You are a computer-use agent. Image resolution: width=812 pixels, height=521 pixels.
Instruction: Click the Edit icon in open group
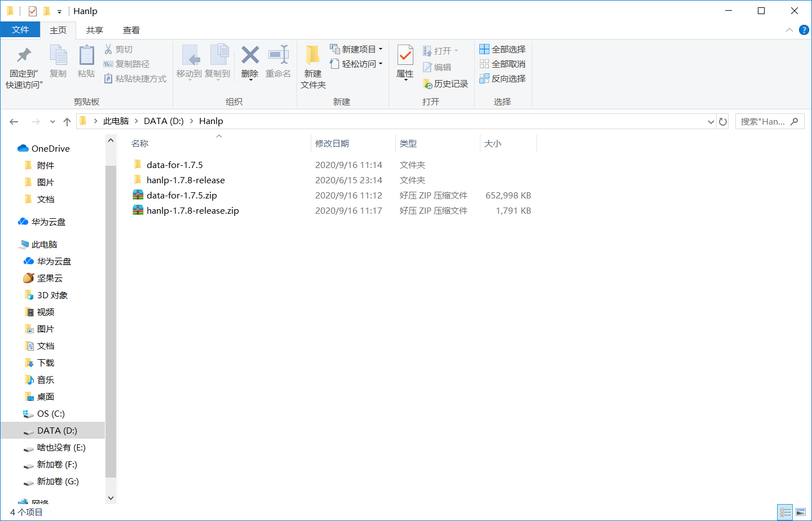coord(427,67)
